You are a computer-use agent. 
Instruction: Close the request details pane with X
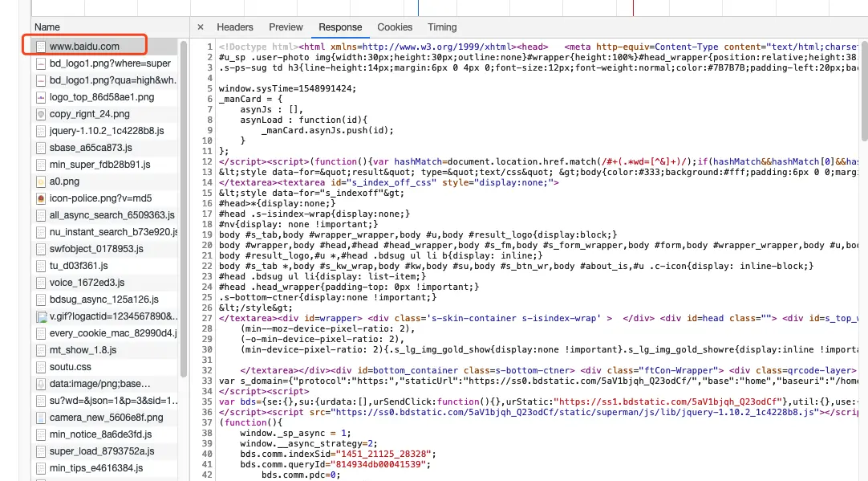click(x=201, y=27)
